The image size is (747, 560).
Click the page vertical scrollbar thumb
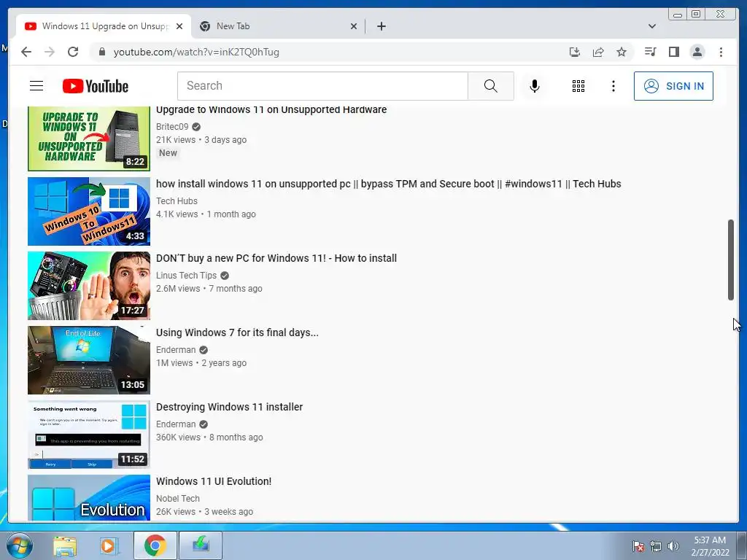(731, 260)
